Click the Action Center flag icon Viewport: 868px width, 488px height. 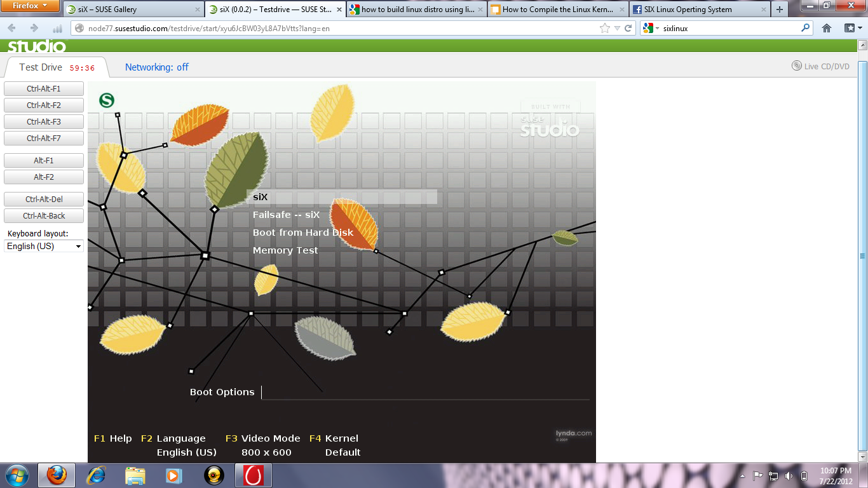[758, 475]
